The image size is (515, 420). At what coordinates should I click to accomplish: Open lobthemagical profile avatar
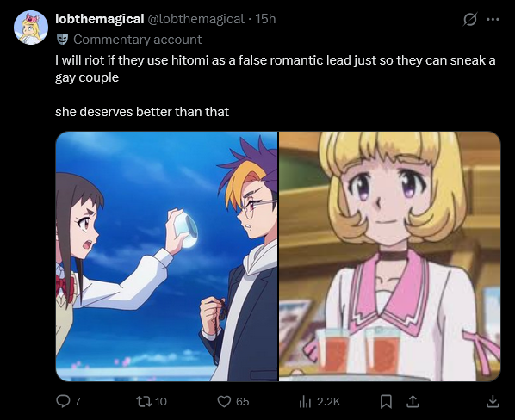coord(31,28)
